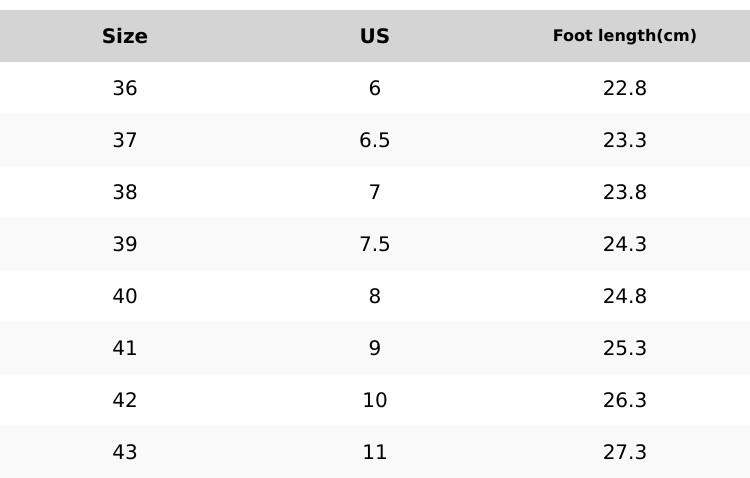Click US size 10 cell
Viewport: 750px width, 478px height.
[375, 401]
